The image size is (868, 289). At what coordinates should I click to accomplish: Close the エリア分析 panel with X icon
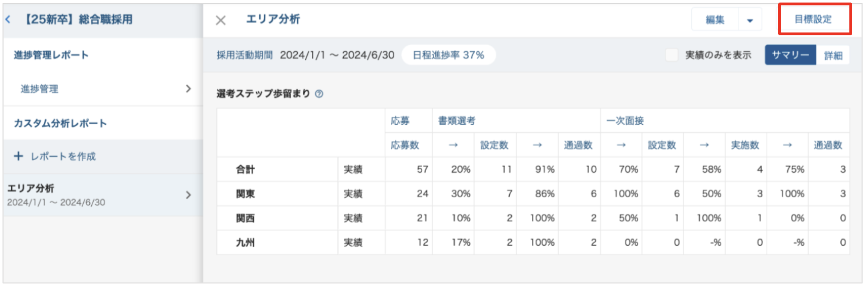coord(221,20)
